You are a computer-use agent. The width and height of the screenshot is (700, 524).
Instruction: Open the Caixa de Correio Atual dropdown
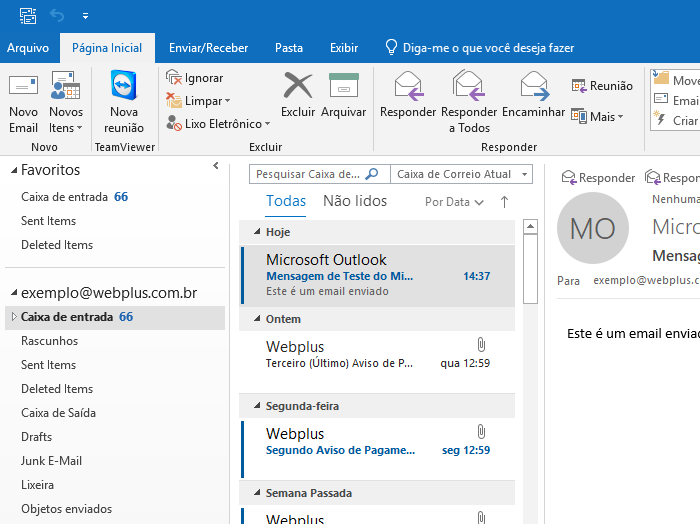pos(525,174)
